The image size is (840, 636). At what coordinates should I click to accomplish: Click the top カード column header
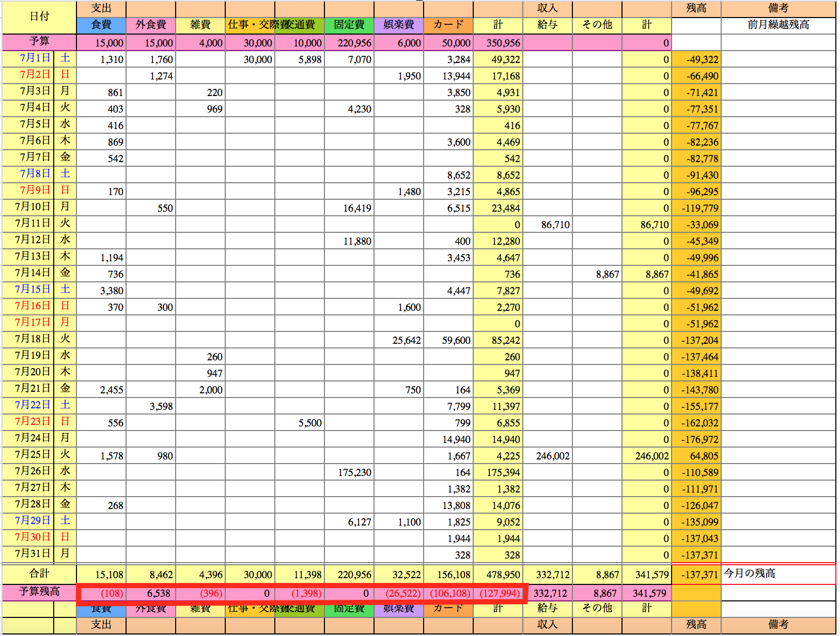click(x=448, y=25)
